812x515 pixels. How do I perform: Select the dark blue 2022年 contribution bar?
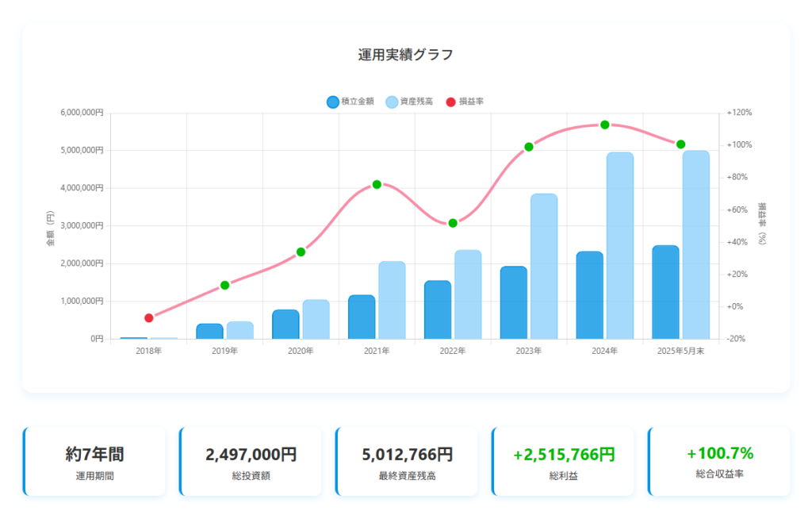438,309
